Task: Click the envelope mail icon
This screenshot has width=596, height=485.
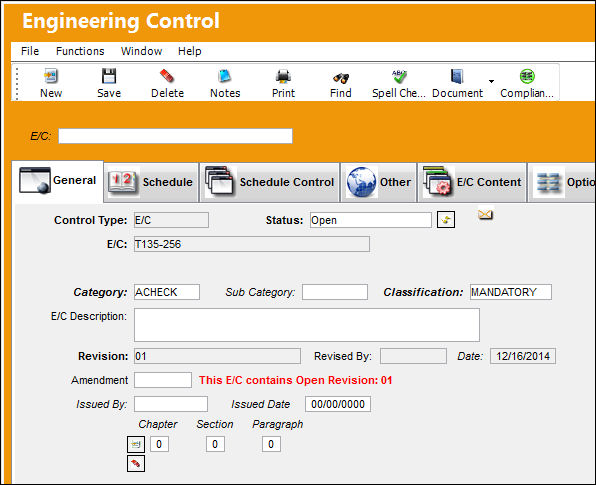Action: click(x=485, y=215)
